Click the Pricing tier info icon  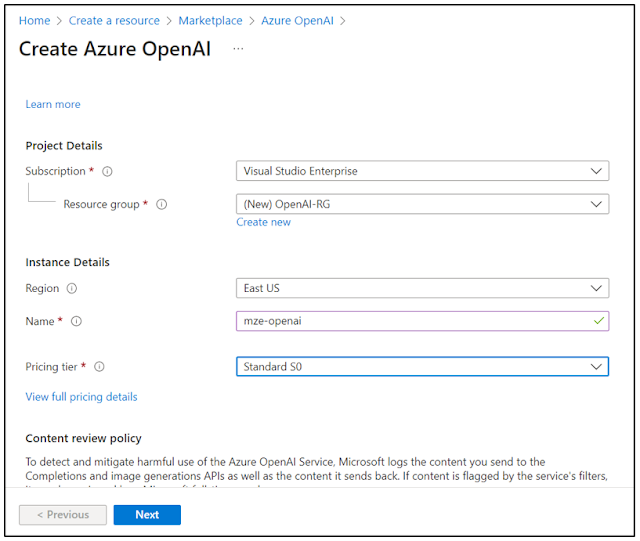99,367
